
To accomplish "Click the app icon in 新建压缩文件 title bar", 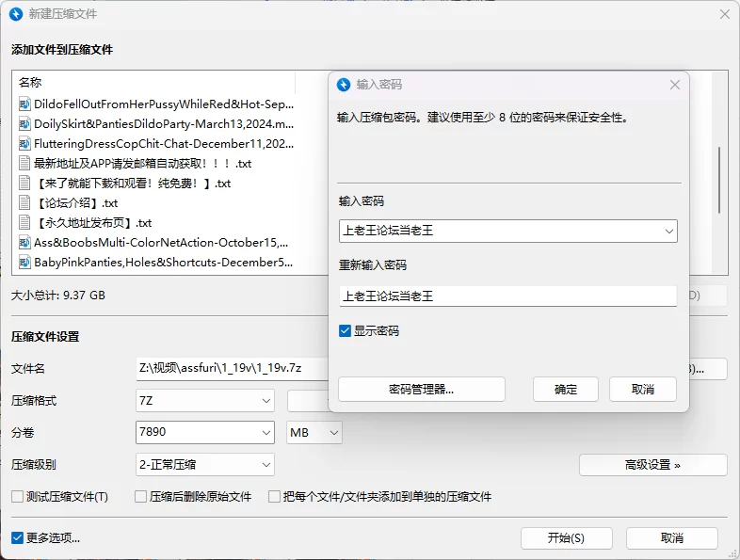I will coord(16,14).
